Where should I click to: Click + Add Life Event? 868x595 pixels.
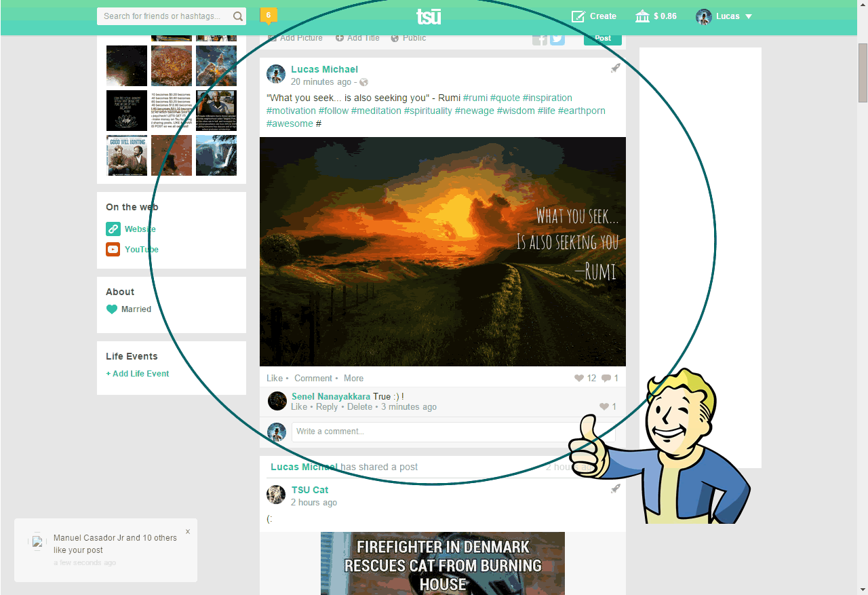pyautogui.click(x=138, y=374)
